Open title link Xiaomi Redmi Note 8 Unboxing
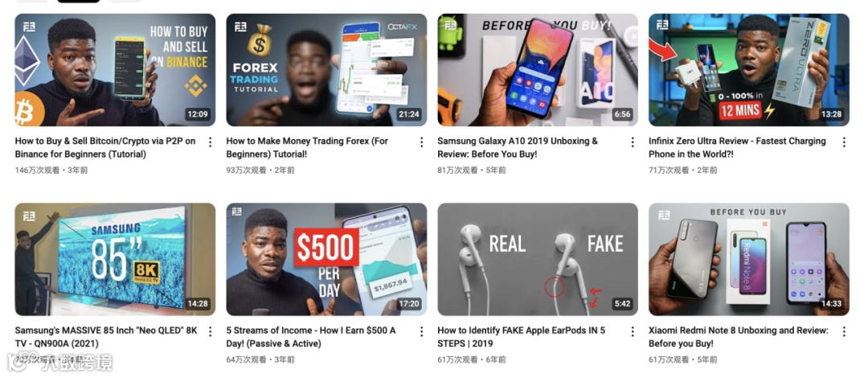This screenshot has width=868, height=378. tap(739, 337)
